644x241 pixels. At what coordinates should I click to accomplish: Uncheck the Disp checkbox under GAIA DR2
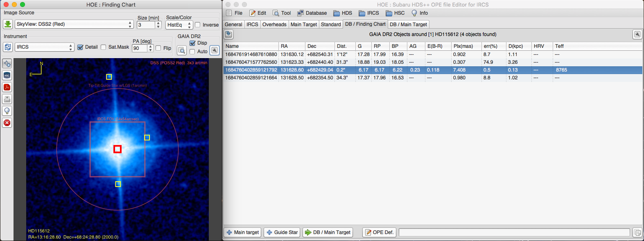[x=192, y=43]
